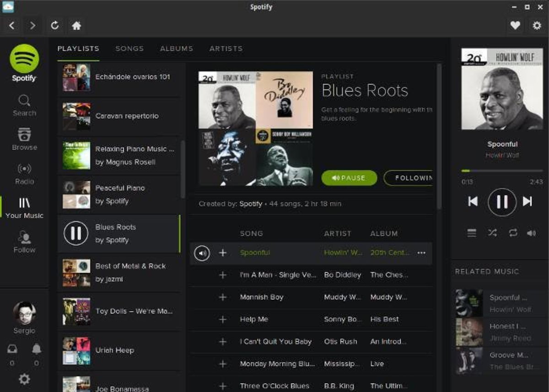
Task: Switch to the Albums tab
Action: coord(177,48)
